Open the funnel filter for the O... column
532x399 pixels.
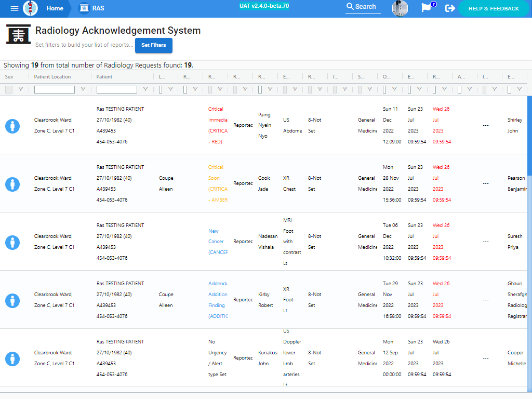(x=395, y=89)
